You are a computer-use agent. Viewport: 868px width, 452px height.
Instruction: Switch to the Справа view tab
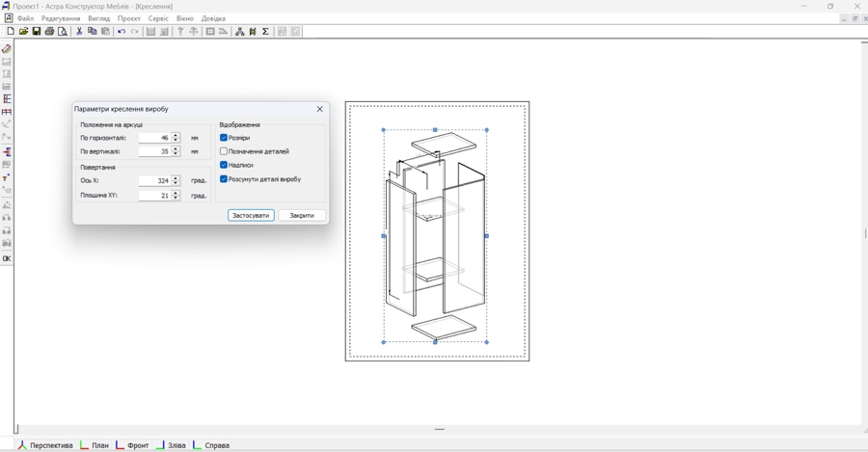pyautogui.click(x=211, y=445)
